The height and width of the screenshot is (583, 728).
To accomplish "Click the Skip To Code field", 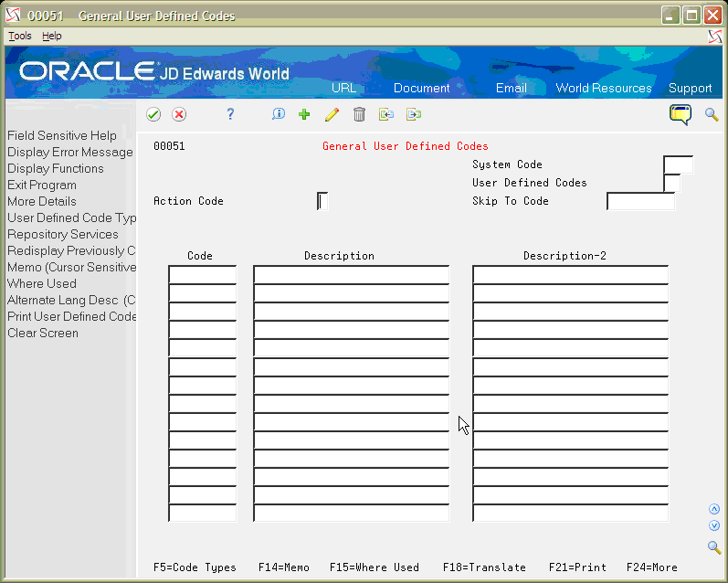I will click(640, 201).
